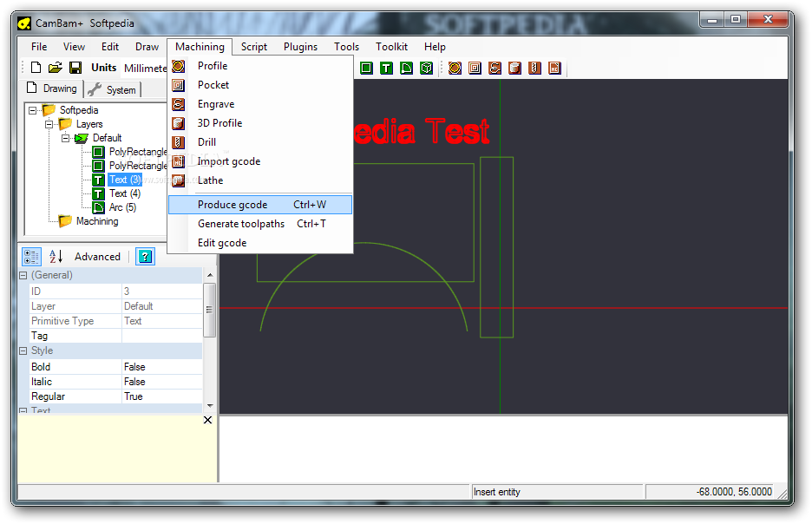Select the Machining folder in tree
The height and width of the screenshot is (524, 812).
click(x=97, y=221)
